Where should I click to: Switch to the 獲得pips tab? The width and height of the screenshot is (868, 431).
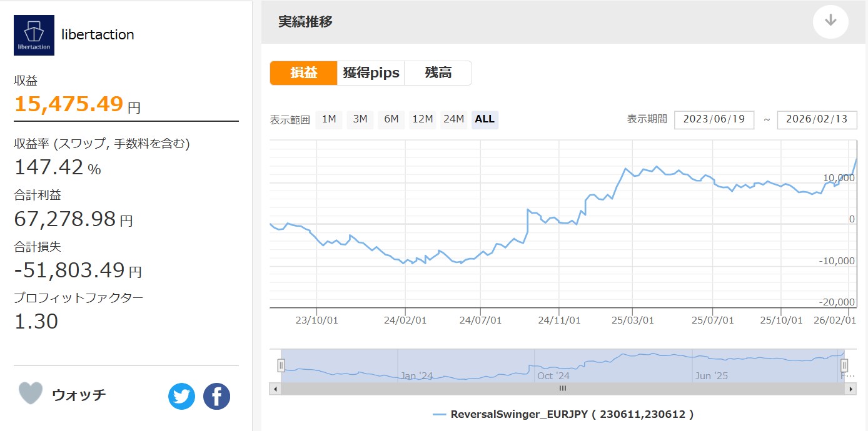[371, 73]
